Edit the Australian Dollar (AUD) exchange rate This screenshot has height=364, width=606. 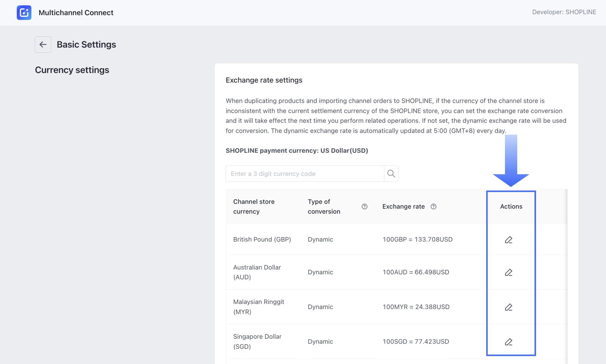(508, 272)
